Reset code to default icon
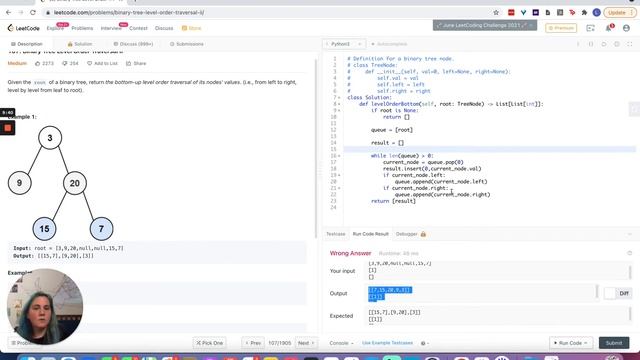The width and height of the screenshot is (640, 360). [604, 44]
